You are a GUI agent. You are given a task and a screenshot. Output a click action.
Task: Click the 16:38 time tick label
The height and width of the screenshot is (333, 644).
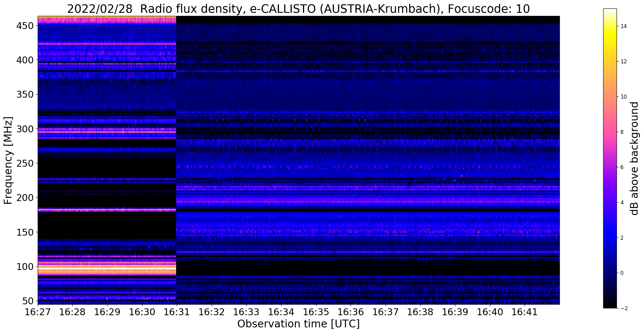click(x=421, y=312)
